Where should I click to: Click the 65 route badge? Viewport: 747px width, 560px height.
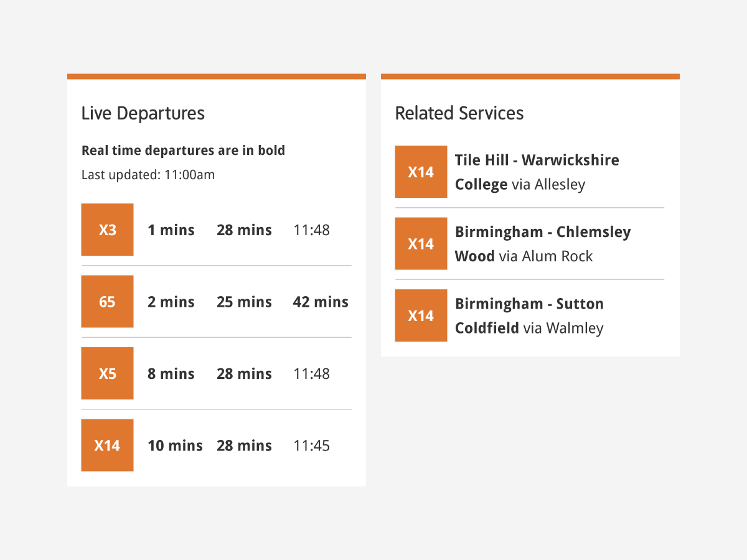[107, 301]
